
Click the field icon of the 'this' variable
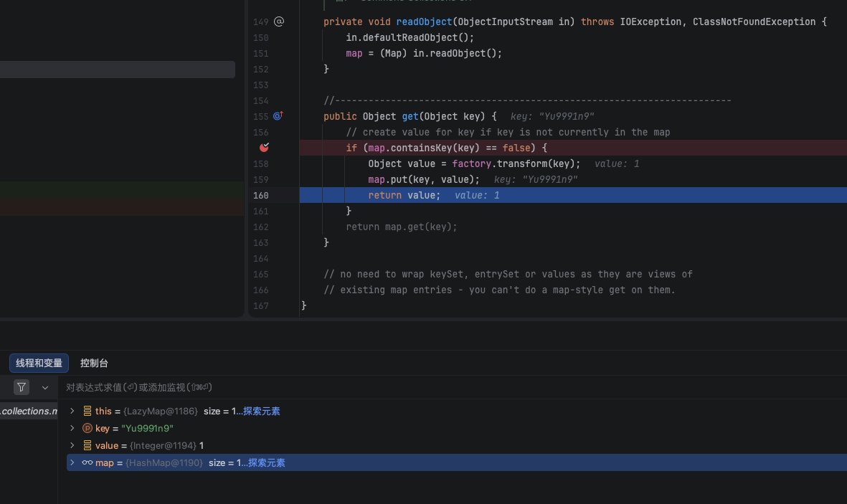87,411
